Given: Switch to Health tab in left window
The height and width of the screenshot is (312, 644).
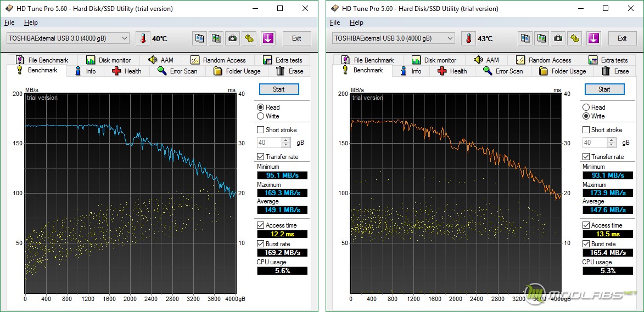Looking at the screenshot, I should pos(126,71).
